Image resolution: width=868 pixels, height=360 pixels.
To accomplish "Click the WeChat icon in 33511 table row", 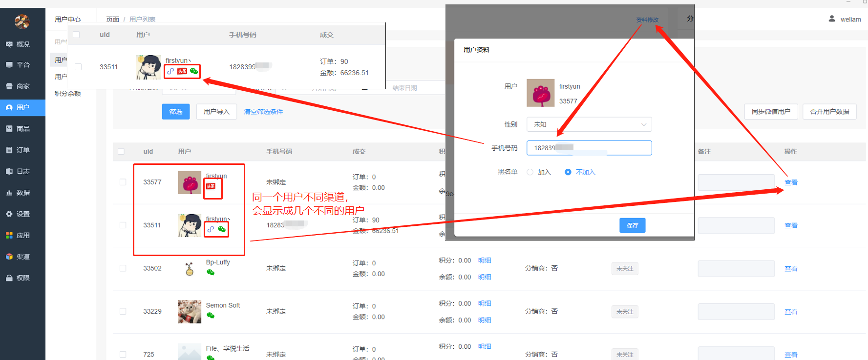I will coord(222,229).
